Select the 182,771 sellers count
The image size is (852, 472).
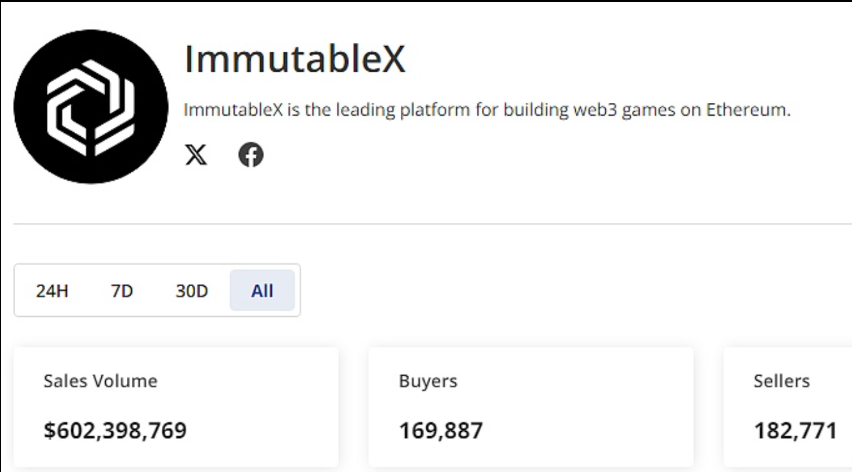pos(795,431)
